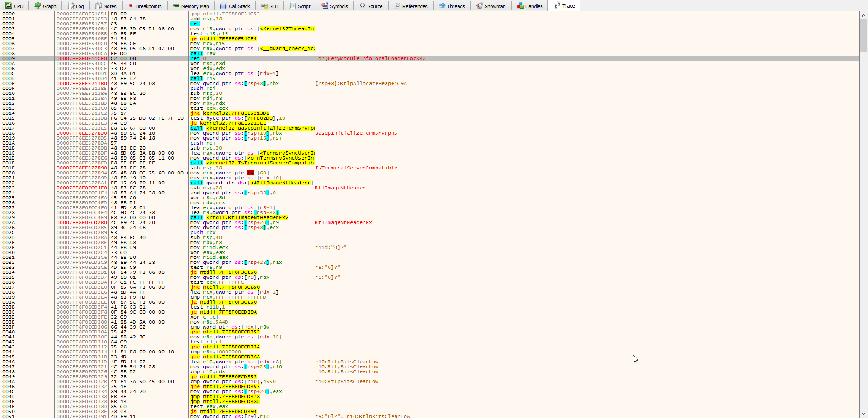Click the call kernel32.BasepInitializeTermsrvFpns instruction
868x418 pixels.
tap(252, 128)
